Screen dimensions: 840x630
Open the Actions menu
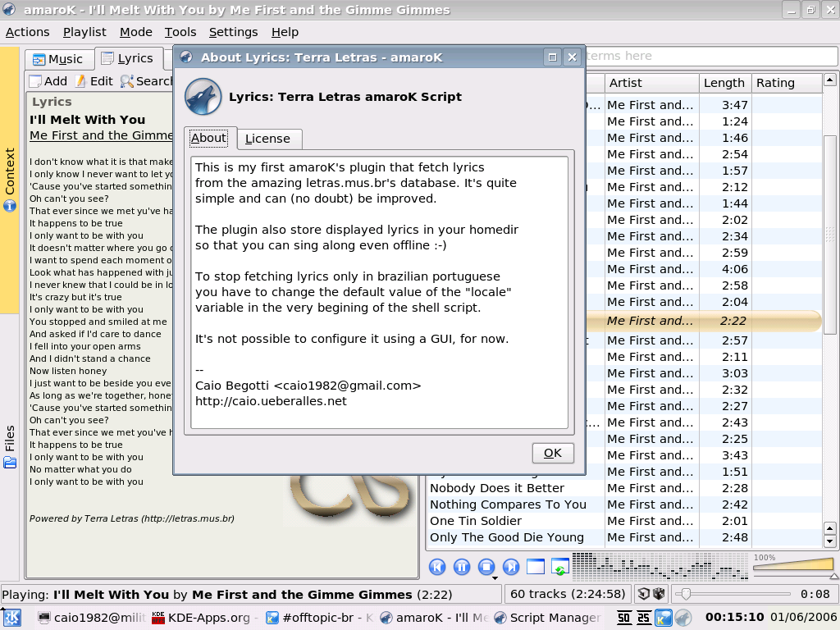click(27, 32)
